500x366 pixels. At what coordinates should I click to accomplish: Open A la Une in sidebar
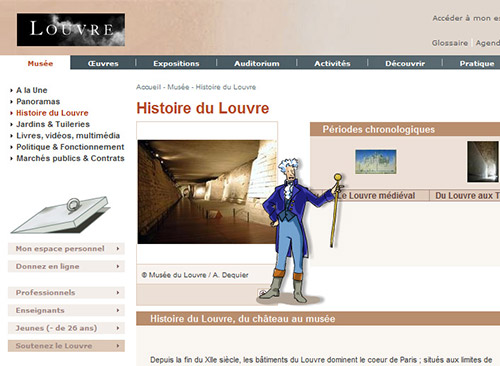point(32,90)
